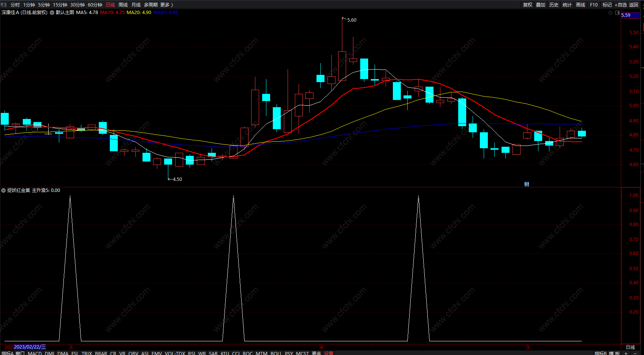Open F10 company info
The image size is (644, 355).
coord(594,5)
